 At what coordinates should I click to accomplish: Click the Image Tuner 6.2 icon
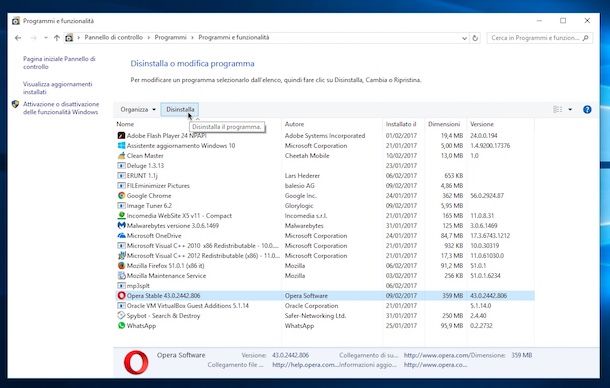click(x=121, y=205)
